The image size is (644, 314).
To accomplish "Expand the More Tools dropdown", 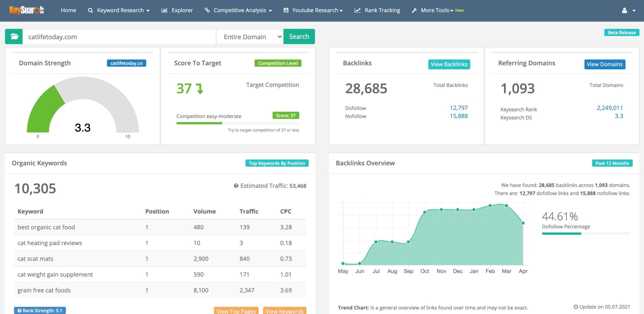I will coord(452,11).
